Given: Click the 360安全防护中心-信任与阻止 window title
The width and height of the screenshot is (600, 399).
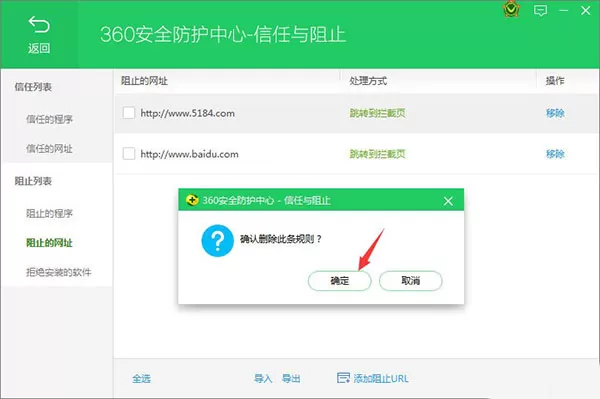Looking at the screenshot, I should [x=223, y=34].
